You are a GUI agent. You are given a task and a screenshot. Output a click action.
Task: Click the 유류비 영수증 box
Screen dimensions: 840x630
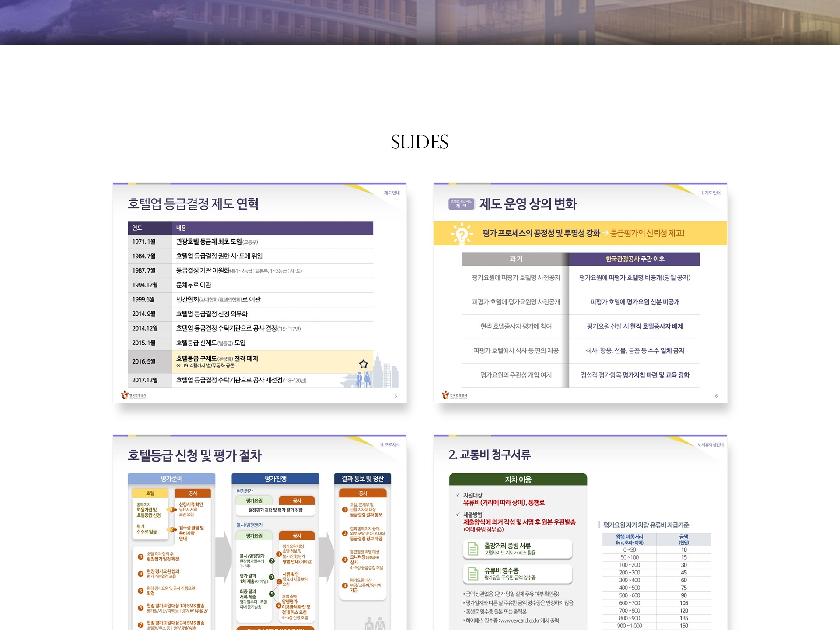(518, 574)
